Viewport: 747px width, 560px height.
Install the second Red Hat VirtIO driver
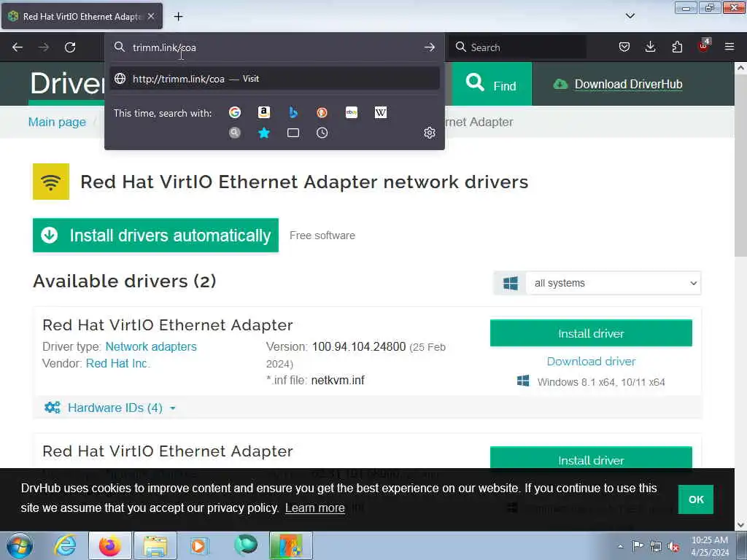(591, 458)
